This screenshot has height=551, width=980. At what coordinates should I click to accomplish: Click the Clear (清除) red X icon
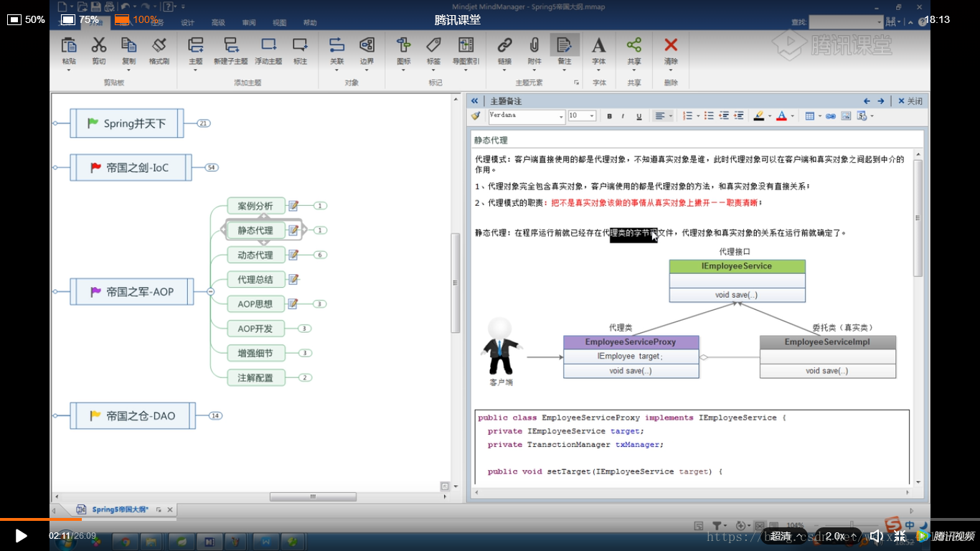tap(671, 45)
